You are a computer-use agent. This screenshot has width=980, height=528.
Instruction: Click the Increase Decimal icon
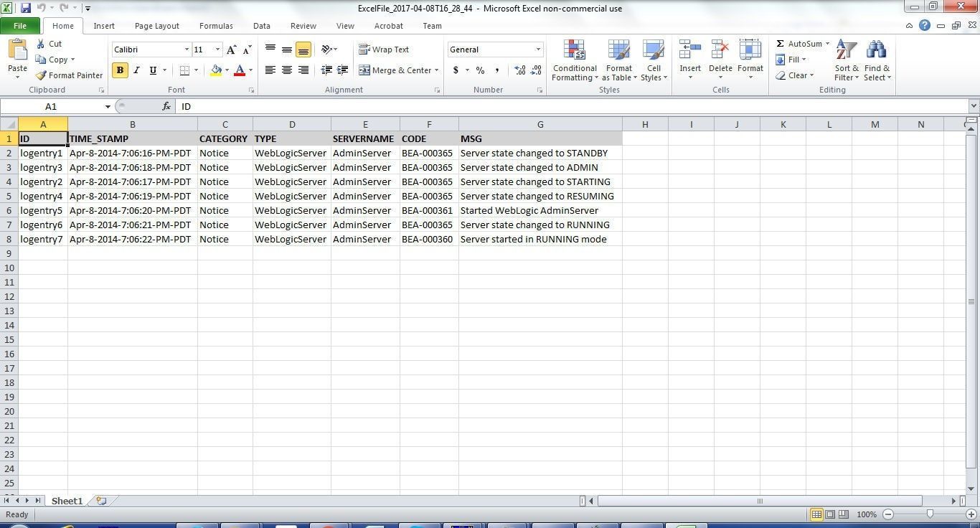point(519,70)
